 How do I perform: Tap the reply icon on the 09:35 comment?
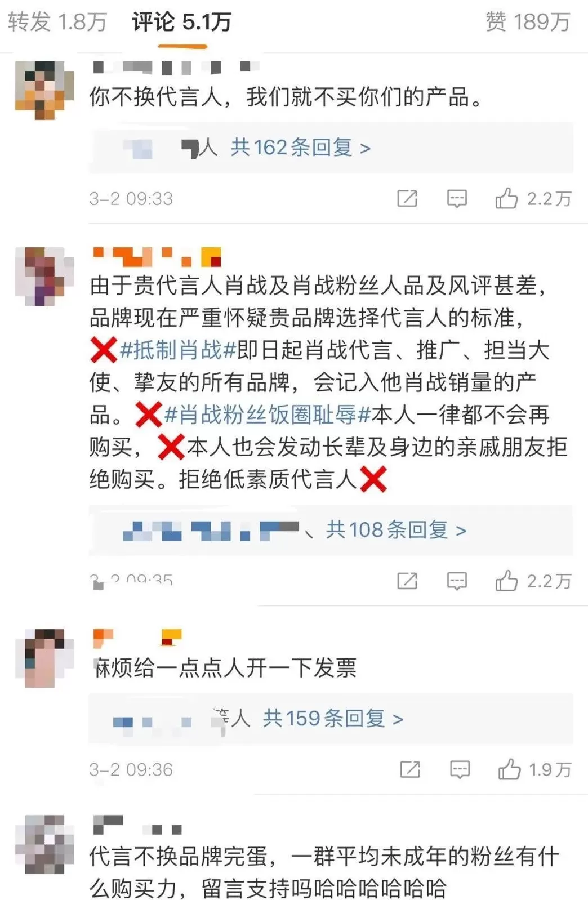pyautogui.click(x=457, y=581)
